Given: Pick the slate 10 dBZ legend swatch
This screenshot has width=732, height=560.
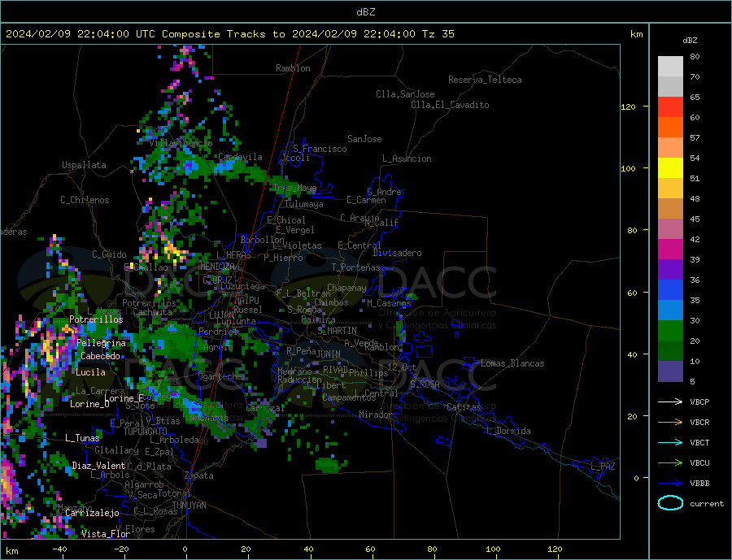Looking at the screenshot, I should [670, 371].
